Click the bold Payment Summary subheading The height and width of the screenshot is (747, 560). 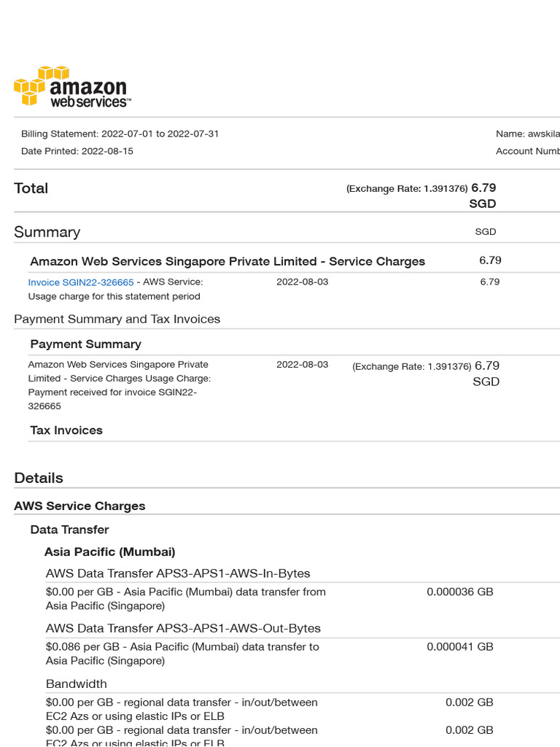tap(86, 344)
